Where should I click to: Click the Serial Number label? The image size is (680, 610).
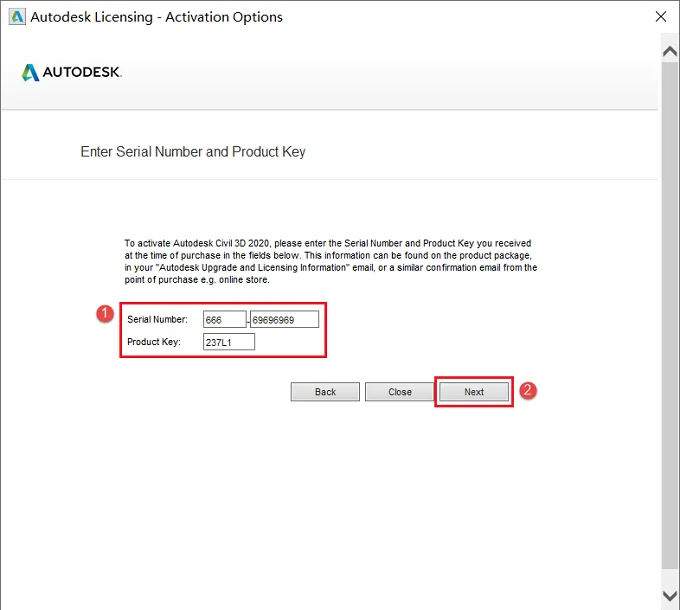pos(157,320)
